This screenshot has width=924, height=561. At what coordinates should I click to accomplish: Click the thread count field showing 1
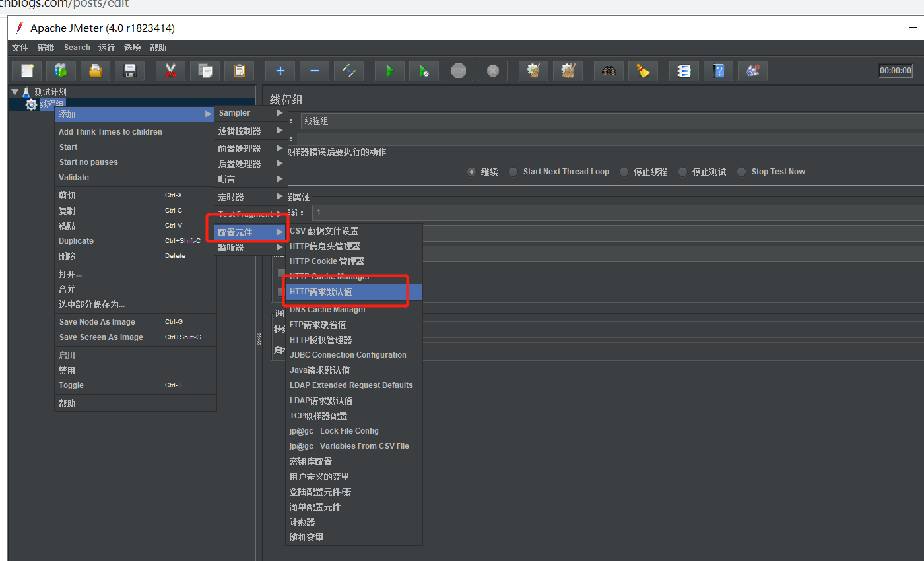click(x=618, y=213)
